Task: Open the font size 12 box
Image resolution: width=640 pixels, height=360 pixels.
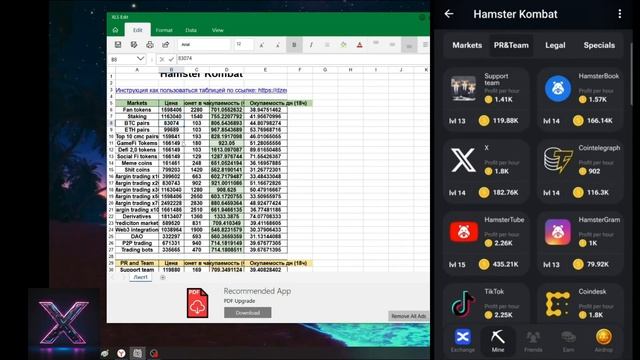Action: 244,44
